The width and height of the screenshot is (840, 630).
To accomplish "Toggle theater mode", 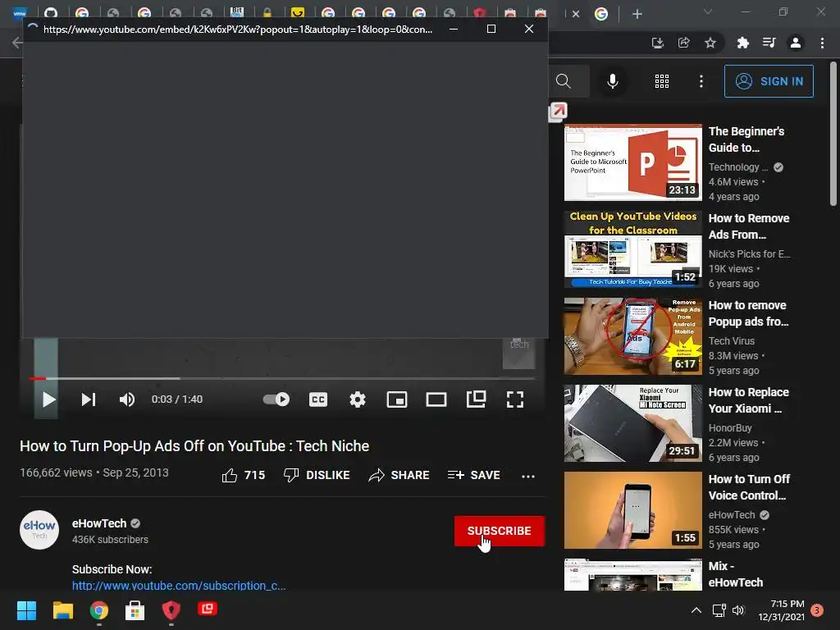I will (436, 399).
